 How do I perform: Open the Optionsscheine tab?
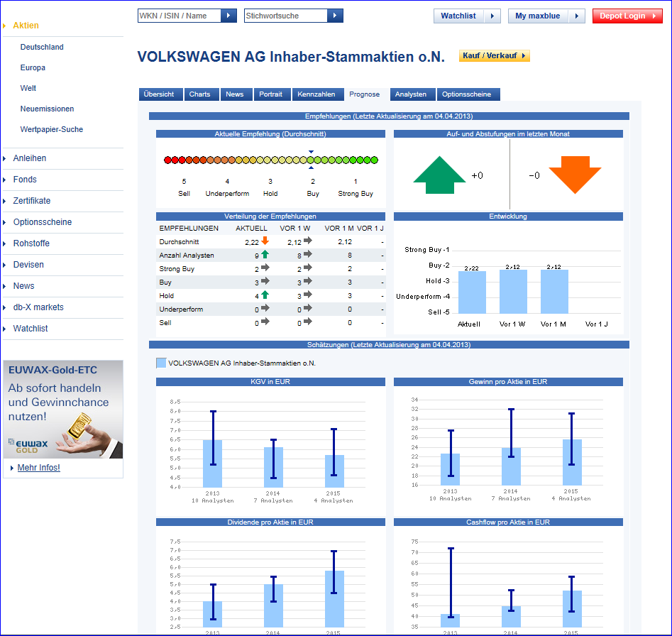[468, 94]
